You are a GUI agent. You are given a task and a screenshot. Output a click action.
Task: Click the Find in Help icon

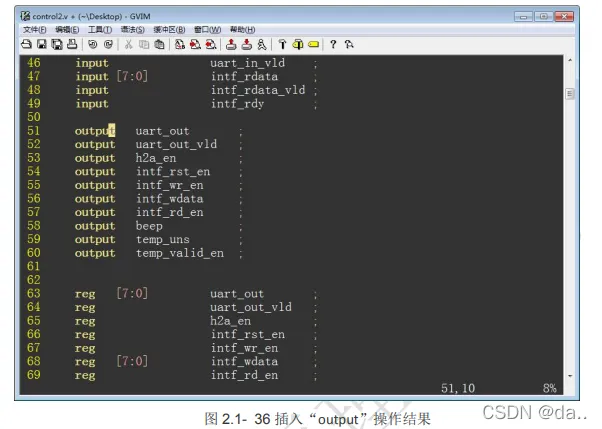(349, 45)
